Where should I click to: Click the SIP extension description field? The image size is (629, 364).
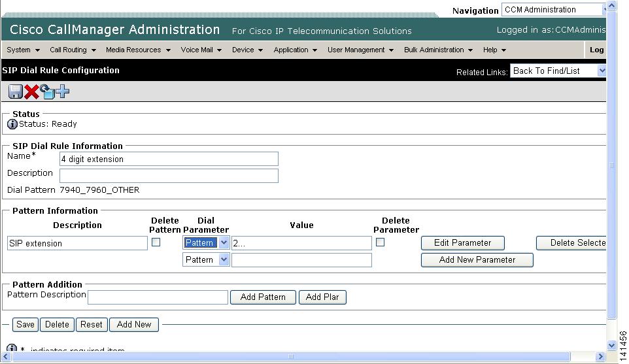coord(77,243)
